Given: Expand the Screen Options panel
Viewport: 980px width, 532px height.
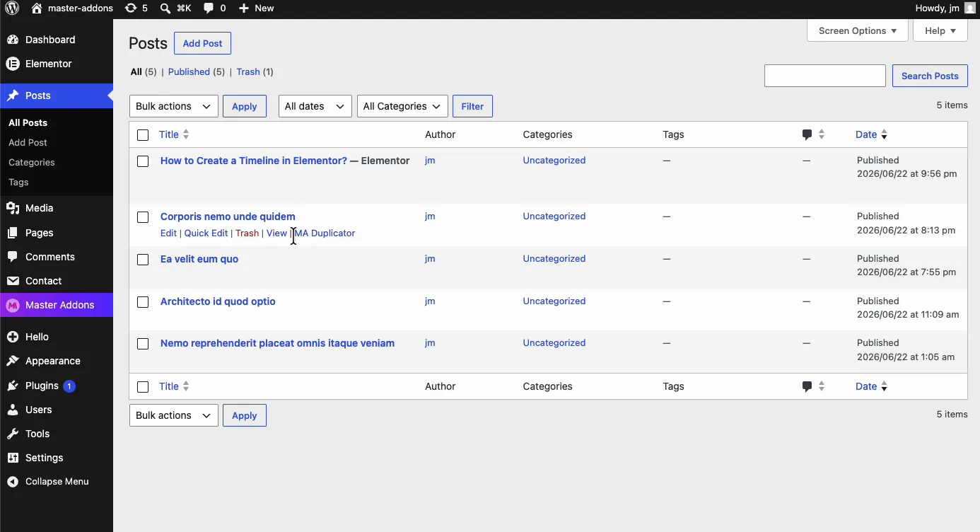Looking at the screenshot, I should click(858, 30).
